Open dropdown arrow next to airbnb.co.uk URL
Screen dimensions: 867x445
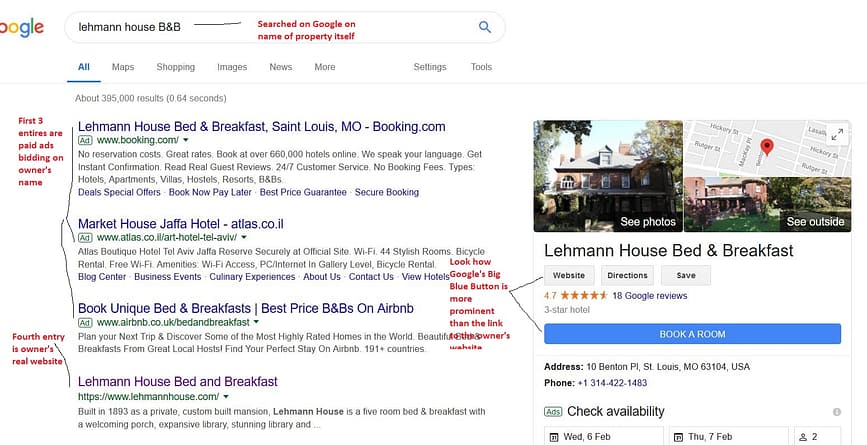click(x=257, y=322)
